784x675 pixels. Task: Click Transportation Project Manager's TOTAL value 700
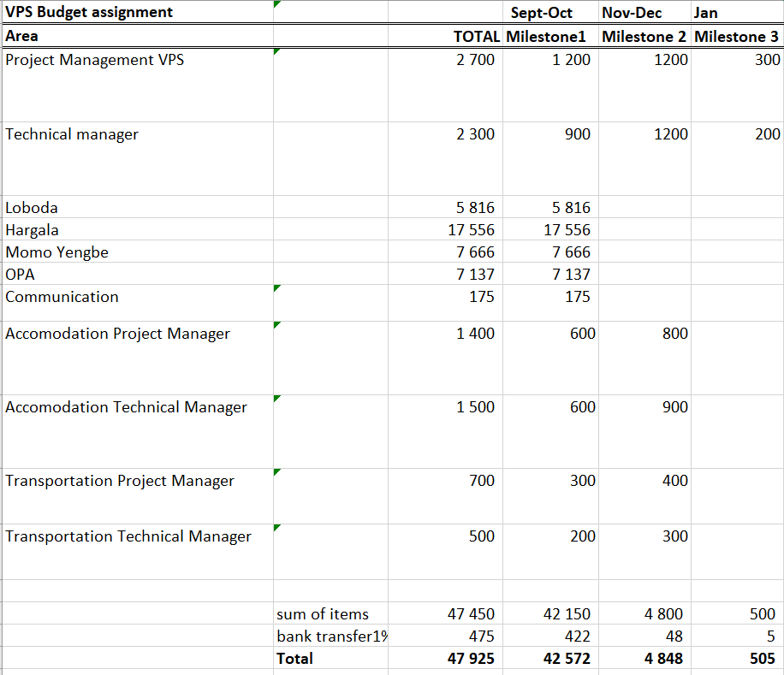(482, 481)
